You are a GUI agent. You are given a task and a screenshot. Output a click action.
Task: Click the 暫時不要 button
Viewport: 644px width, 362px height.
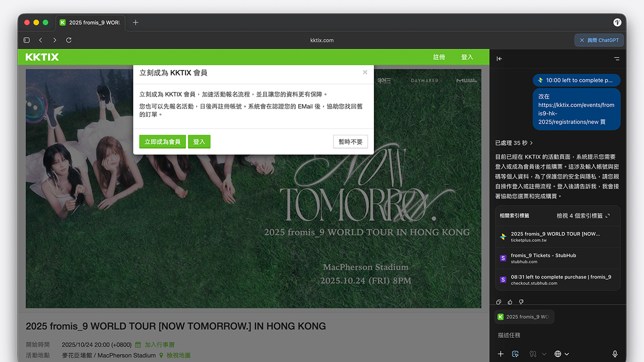tap(350, 142)
